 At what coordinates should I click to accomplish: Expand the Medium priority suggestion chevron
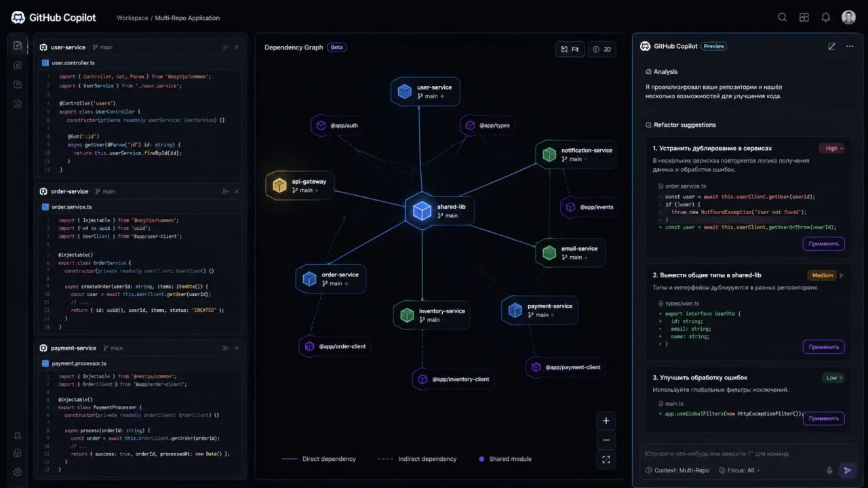click(842, 276)
